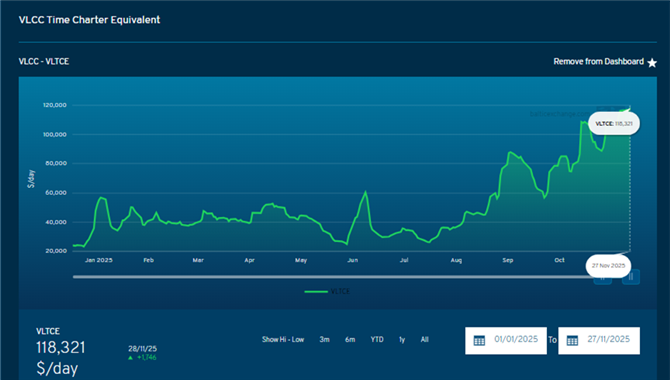Click the VLTCE: 118,321 tooltip bubble

(614, 124)
